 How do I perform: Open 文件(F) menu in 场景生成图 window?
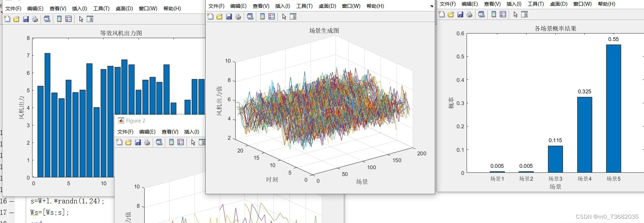tap(216, 6)
